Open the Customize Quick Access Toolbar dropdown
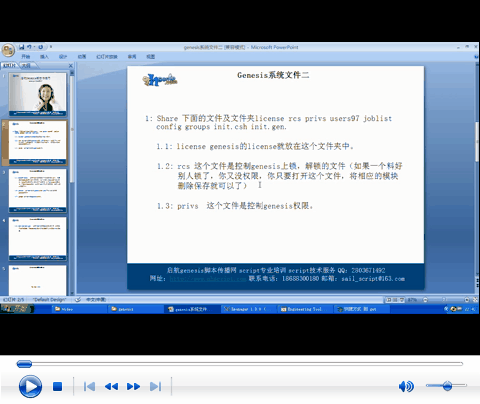Viewport: 480px width, 404px height. (x=51, y=47)
